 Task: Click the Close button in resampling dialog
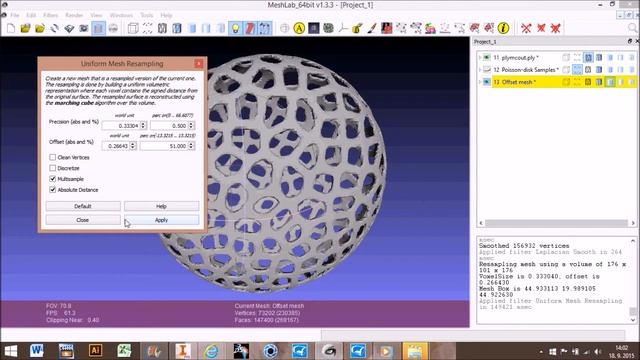(83, 220)
